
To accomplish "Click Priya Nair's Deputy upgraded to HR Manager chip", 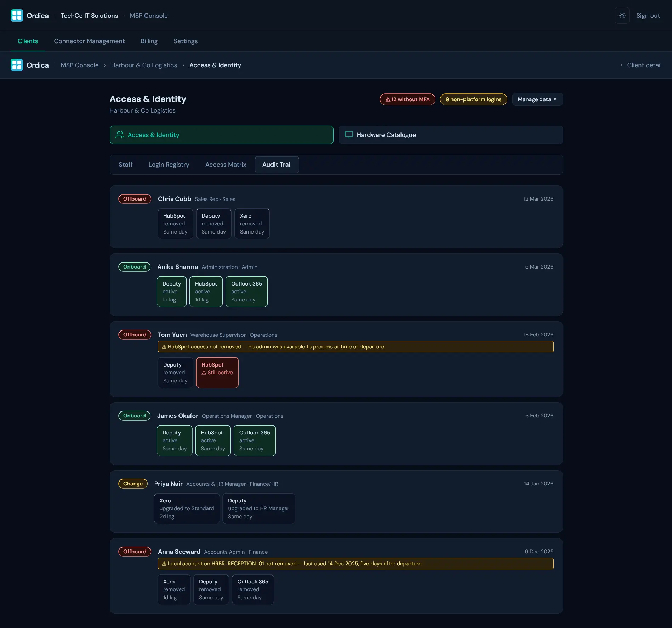I will pos(258,508).
